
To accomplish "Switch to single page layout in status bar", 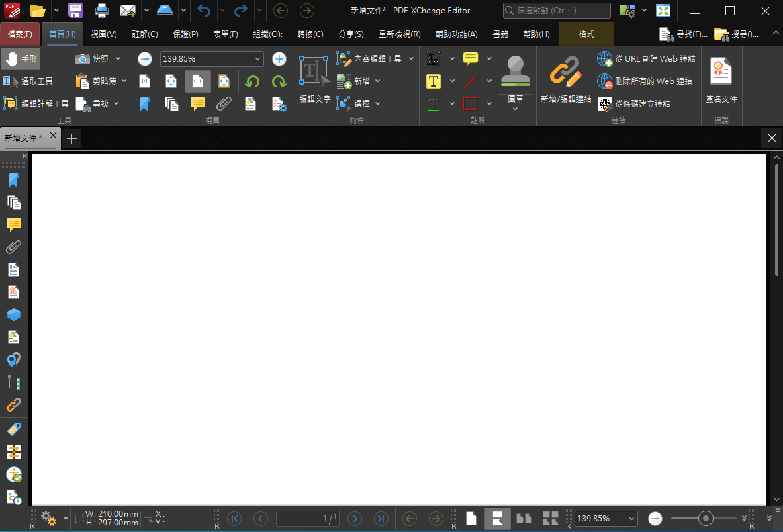I will click(471, 519).
